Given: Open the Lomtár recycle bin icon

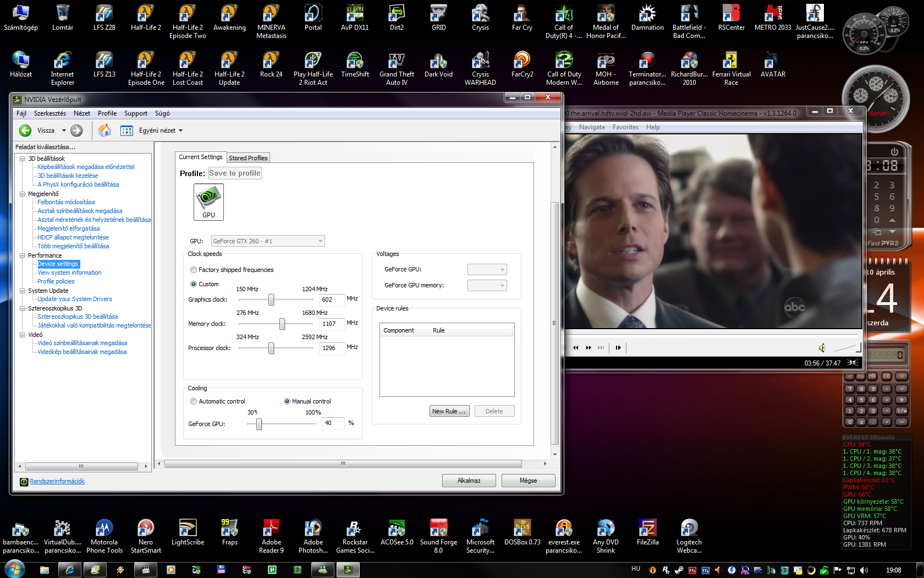Looking at the screenshot, I should (x=63, y=18).
